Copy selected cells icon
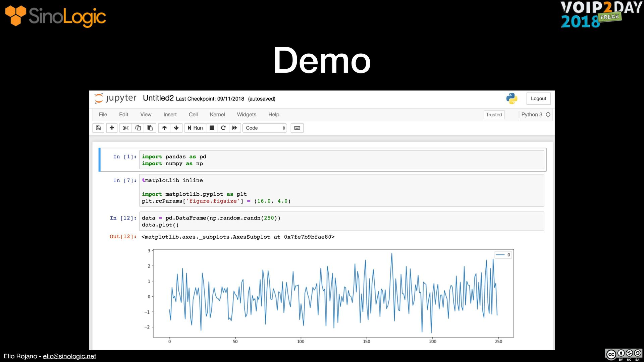This screenshot has width=644, height=362. click(138, 128)
